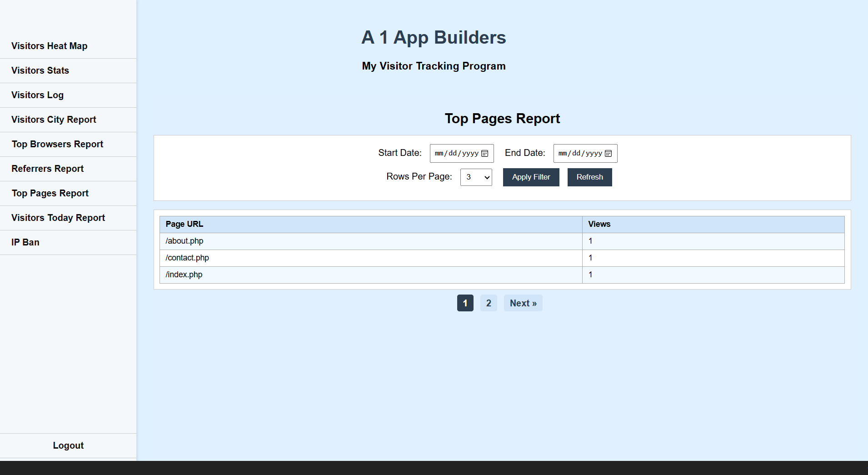Open the Start Date calendar picker
868x475 pixels.
click(485, 153)
